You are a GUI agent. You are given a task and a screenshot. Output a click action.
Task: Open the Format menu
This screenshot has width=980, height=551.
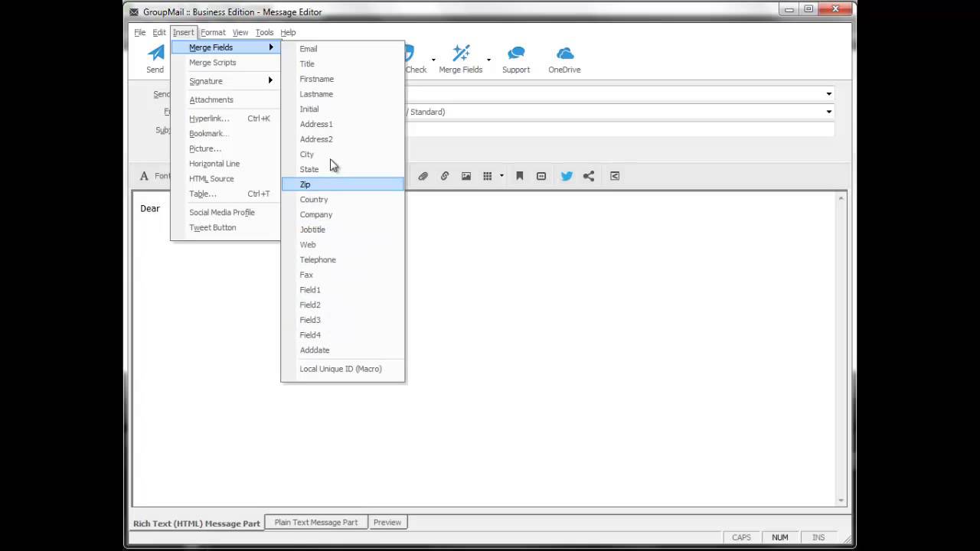click(213, 32)
